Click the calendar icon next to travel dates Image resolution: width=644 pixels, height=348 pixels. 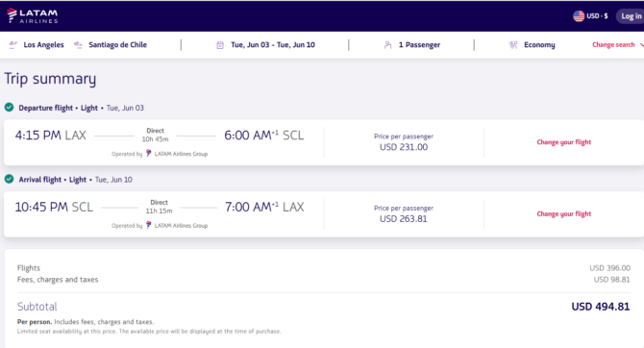pos(220,45)
